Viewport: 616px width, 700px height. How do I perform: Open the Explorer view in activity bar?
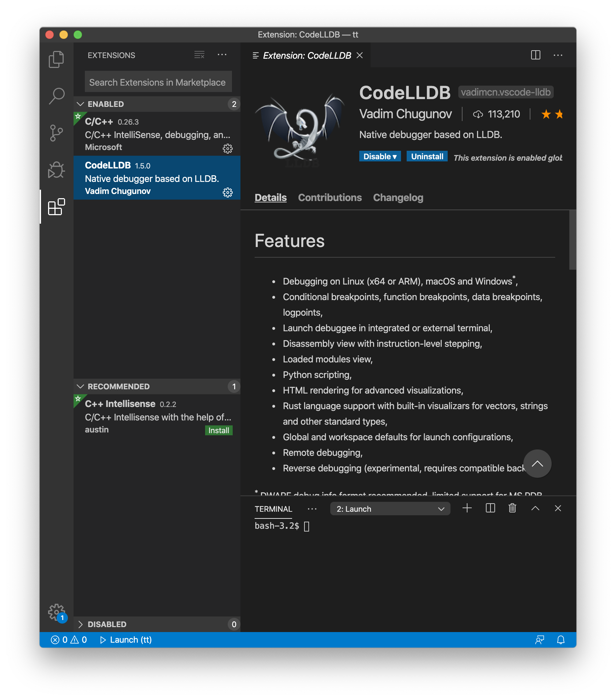(56, 59)
